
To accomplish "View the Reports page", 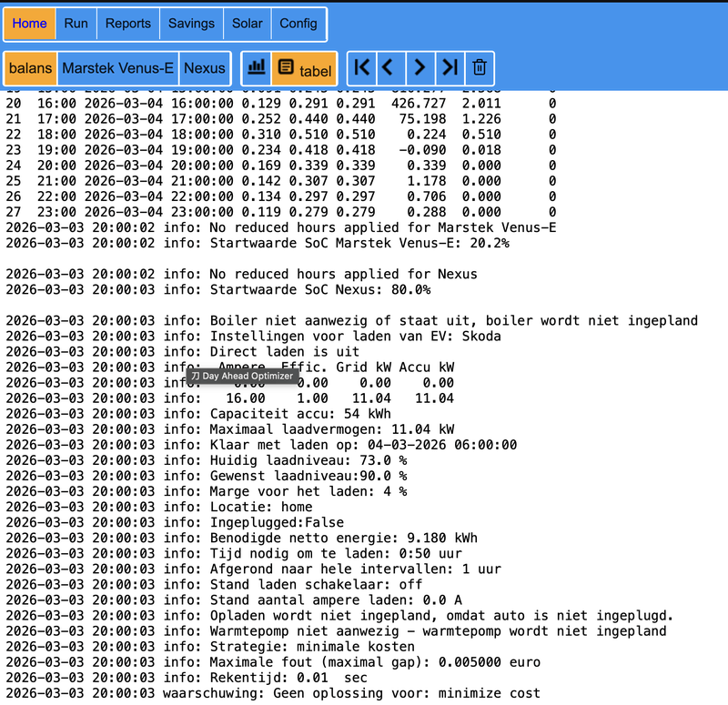I will coord(127,24).
